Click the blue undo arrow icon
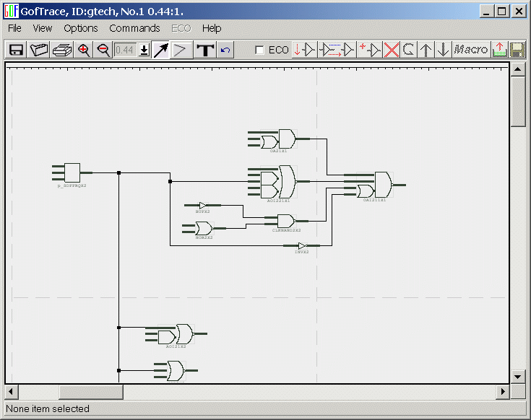Image resolution: width=531 pixels, height=420 pixels. tap(225, 50)
